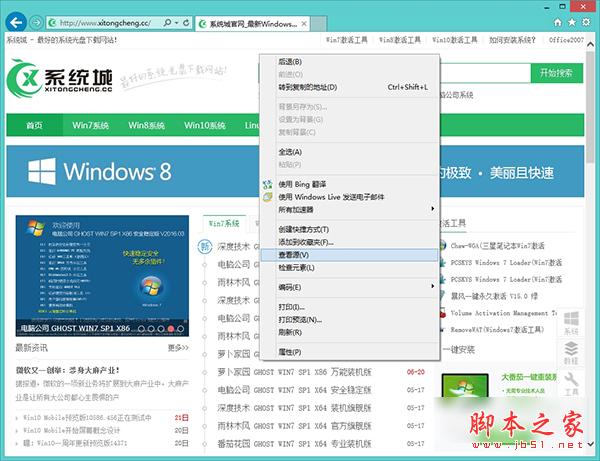
Task: Click the GHOST WIN7 slideshow image
Action: pyautogui.click(x=102, y=276)
